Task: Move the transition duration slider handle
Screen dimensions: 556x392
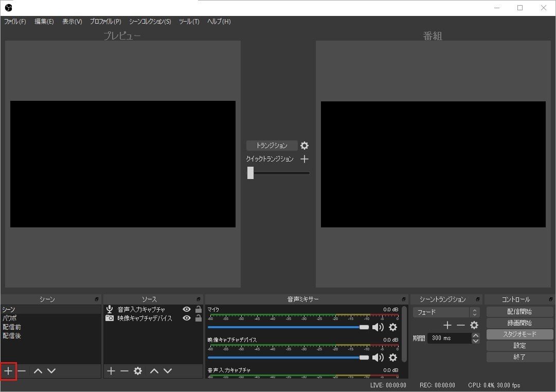Action: click(250, 173)
